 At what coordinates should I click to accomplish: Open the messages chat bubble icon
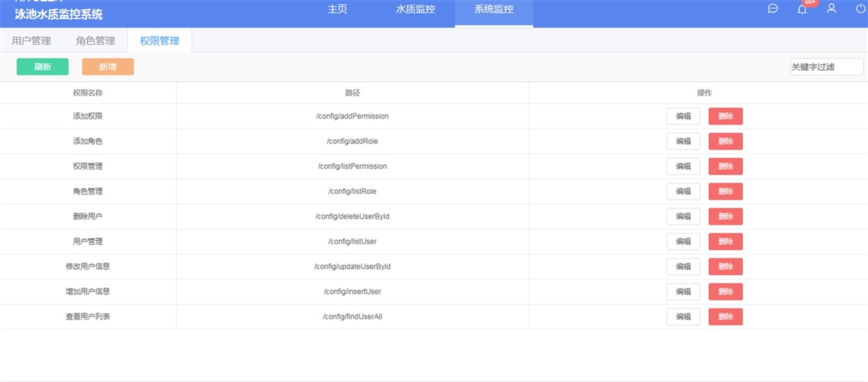click(x=773, y=9)
